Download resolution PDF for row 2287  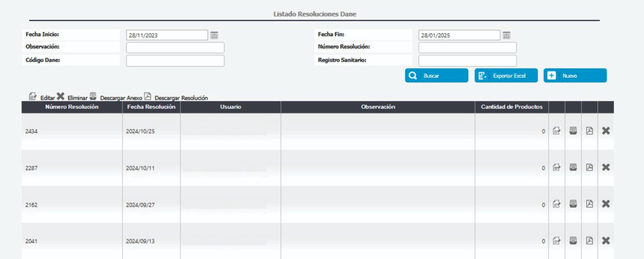(590, 168)
